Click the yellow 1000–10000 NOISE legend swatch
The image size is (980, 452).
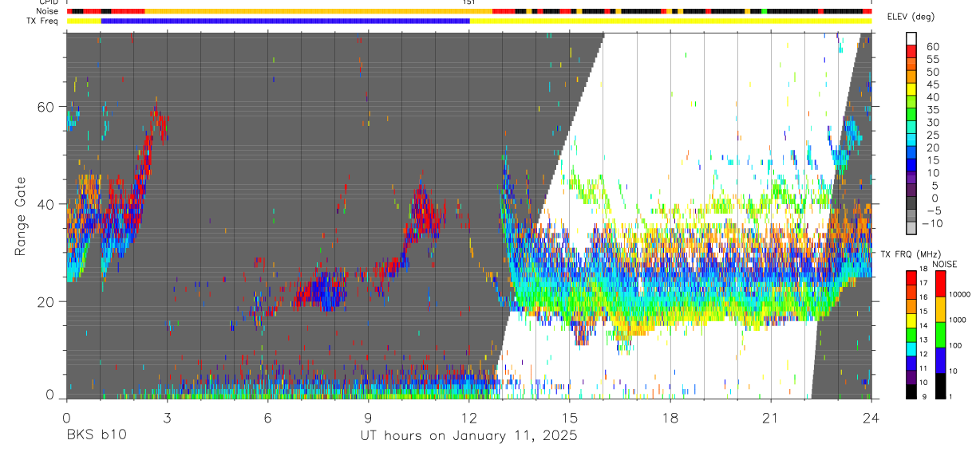940,309
